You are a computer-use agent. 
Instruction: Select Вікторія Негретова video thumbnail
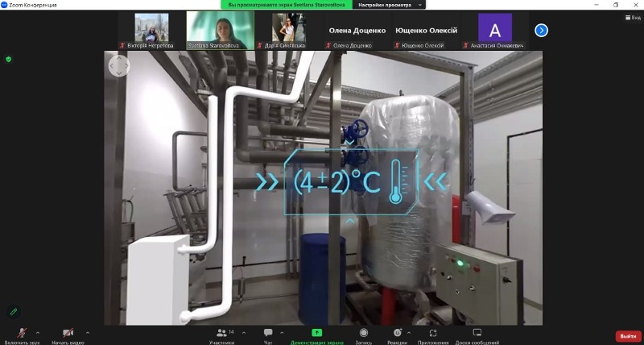pos(151,31)
